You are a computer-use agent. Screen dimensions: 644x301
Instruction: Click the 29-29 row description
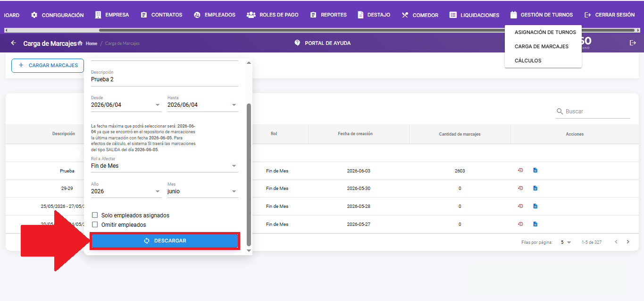(x=67, y=189)
